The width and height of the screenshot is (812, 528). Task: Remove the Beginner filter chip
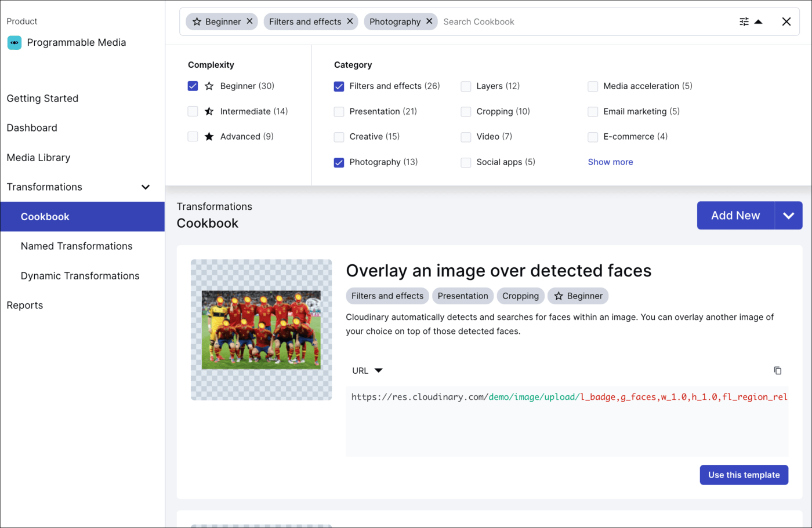pos(249,21)
